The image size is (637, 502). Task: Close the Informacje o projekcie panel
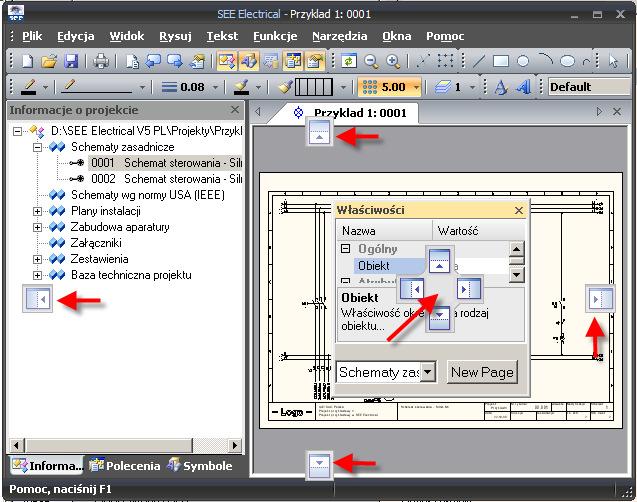pyautogui.click(x=235, y=110)
